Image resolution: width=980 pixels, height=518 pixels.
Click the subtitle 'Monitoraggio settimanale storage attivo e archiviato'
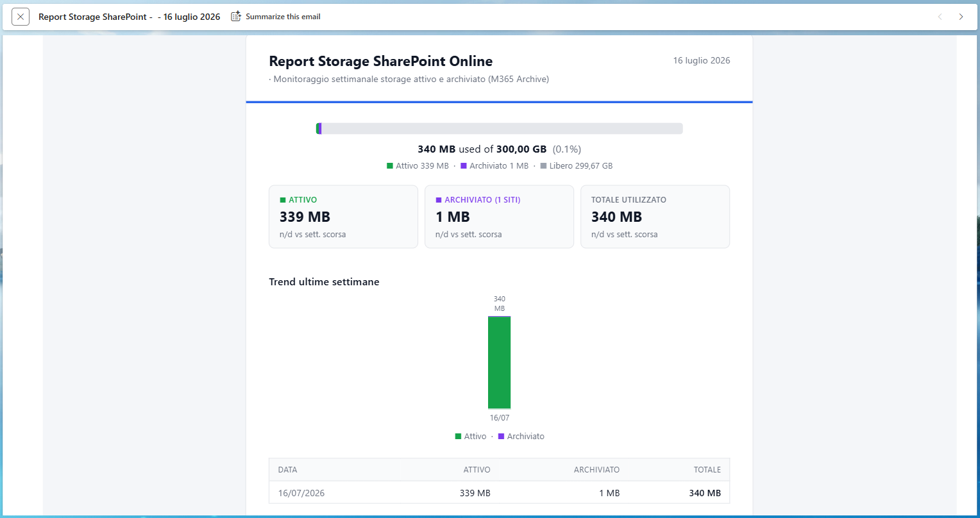click(379, 79)
